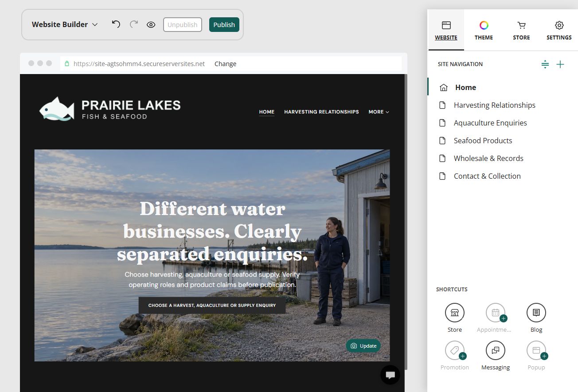
Task: Expand the MORE menu in site header
Action: [x=379, y=112]
